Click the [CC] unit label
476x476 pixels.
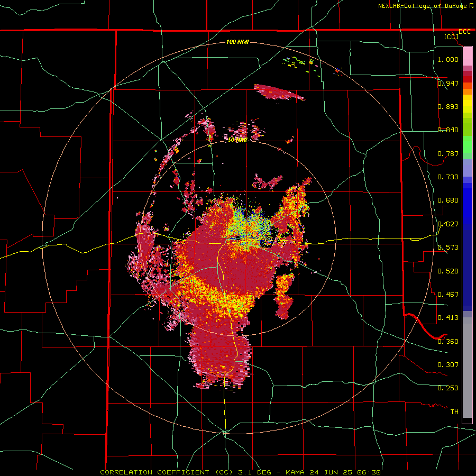click(x=452, y=36)
